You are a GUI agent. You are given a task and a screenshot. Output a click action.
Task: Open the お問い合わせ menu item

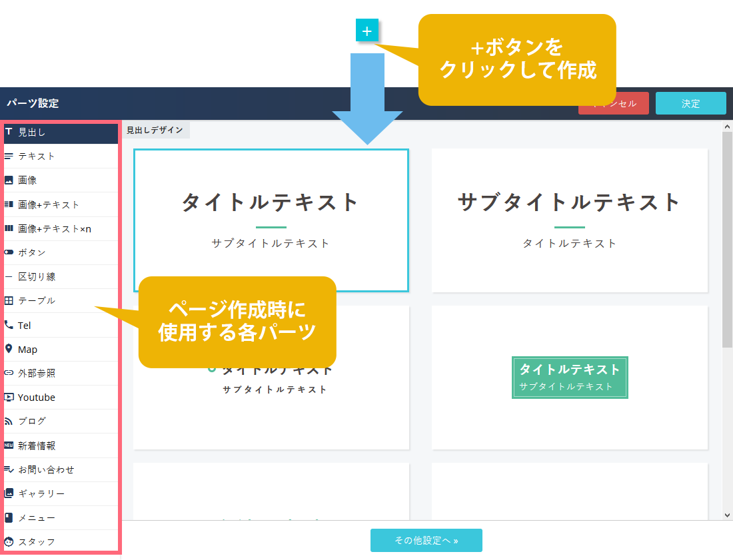click(46, 469)
